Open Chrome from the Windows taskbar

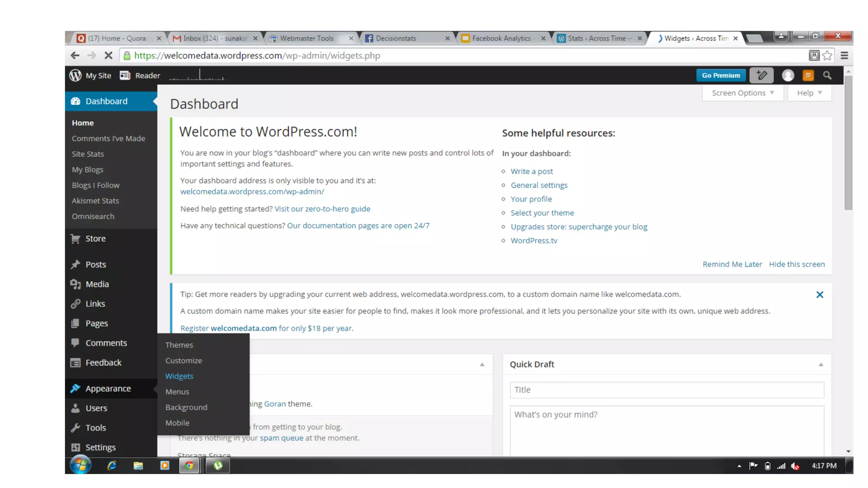click(189, 466)
